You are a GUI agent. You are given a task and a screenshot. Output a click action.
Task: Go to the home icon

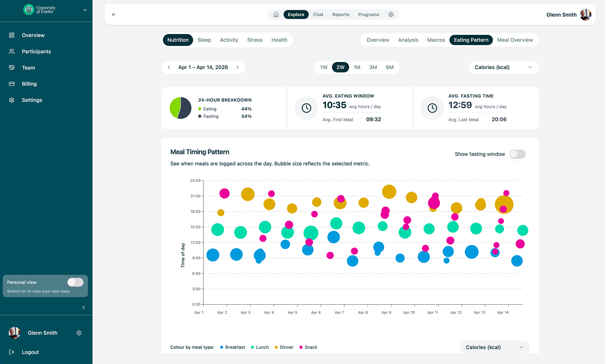pyautogui.click(x=276, y=14)
